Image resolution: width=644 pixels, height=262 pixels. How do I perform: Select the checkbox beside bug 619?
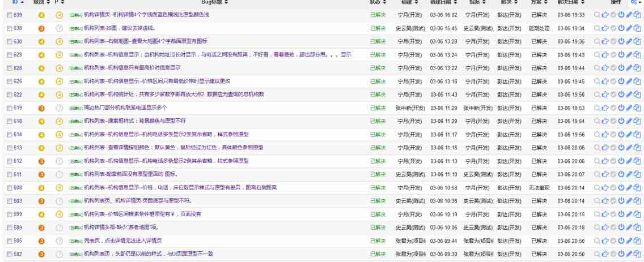click(9, 108)
